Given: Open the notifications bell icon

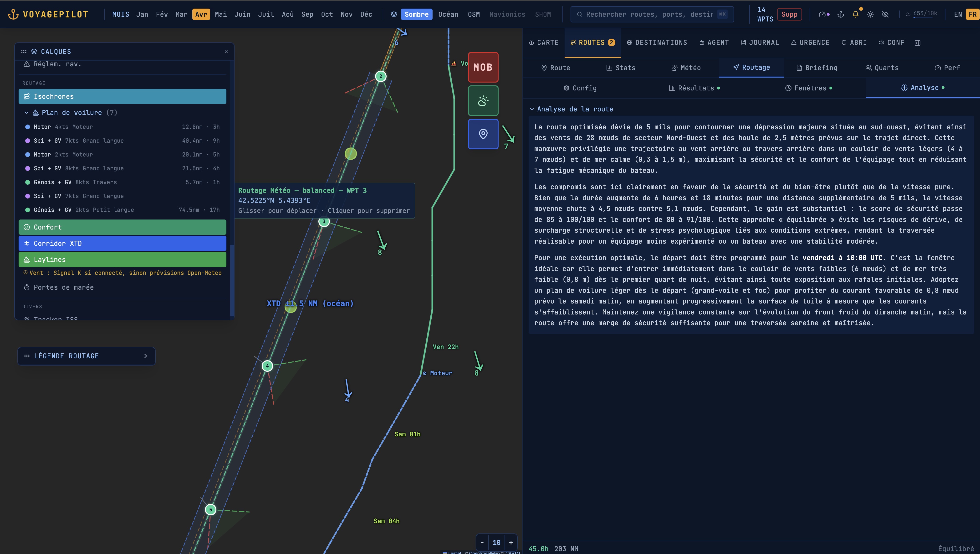Looking at the screenshot, I should 855,15.
